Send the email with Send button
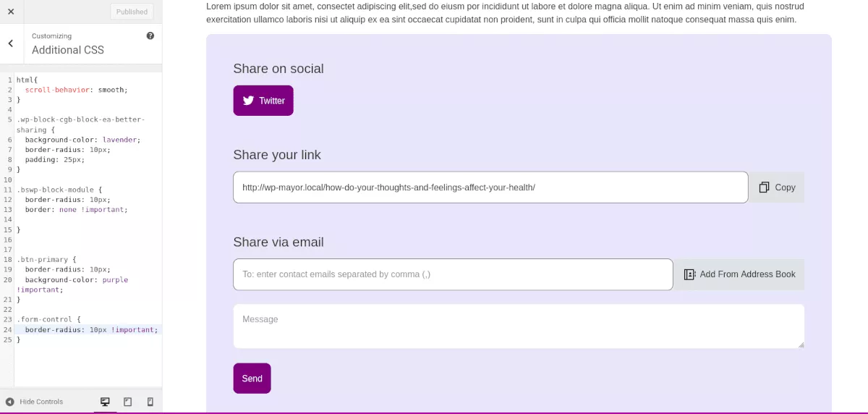 click(x=252, y=379)
